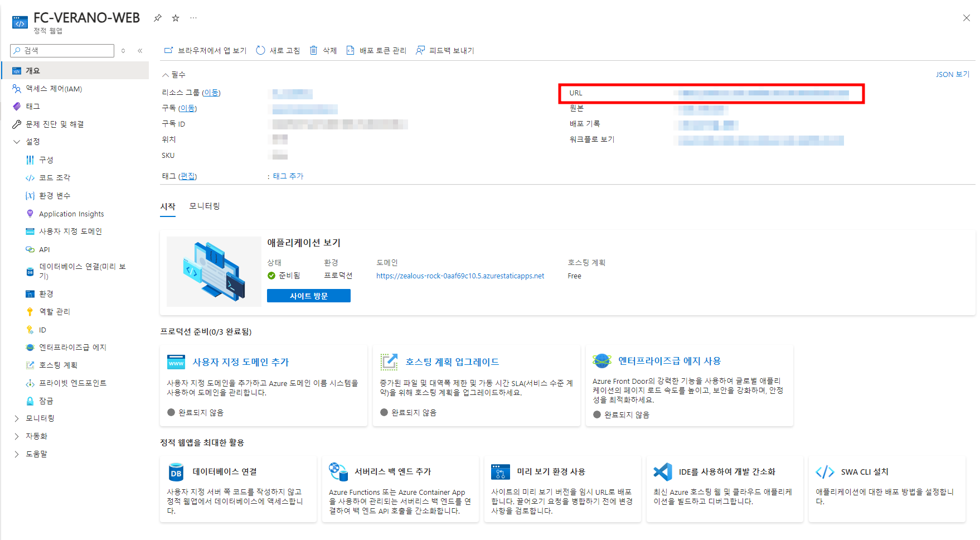Viewport: 980px width, 540px height.
Task: Refresh the page with 새로 고침
Action: pos(278,51)
